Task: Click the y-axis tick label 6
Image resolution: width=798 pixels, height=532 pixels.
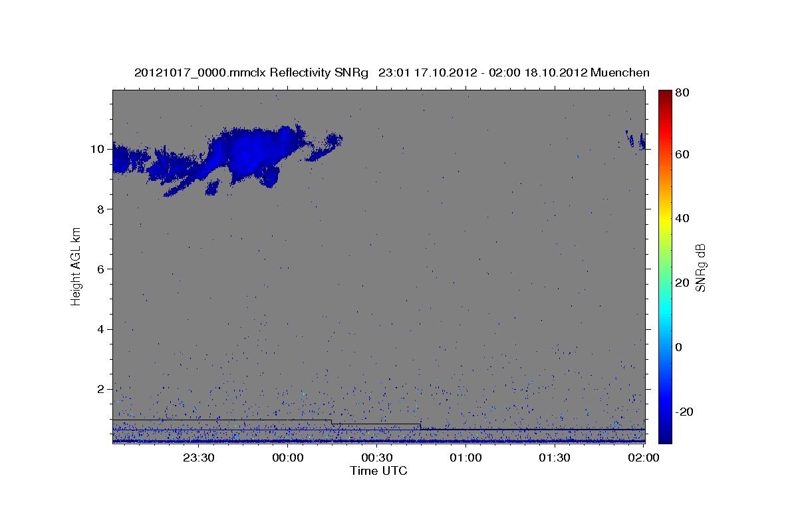Action: (x=100, y=269)
